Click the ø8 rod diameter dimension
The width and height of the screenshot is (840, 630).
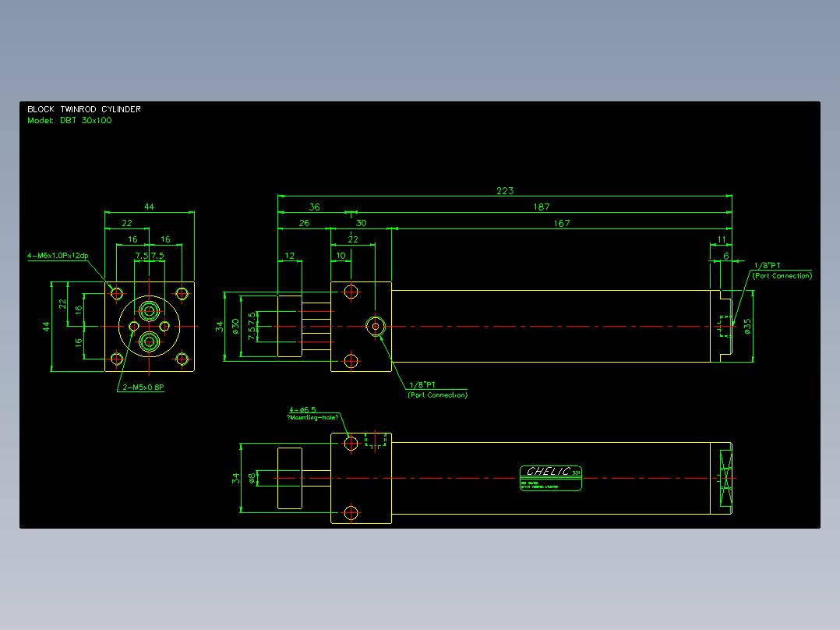tap(252, 477)
